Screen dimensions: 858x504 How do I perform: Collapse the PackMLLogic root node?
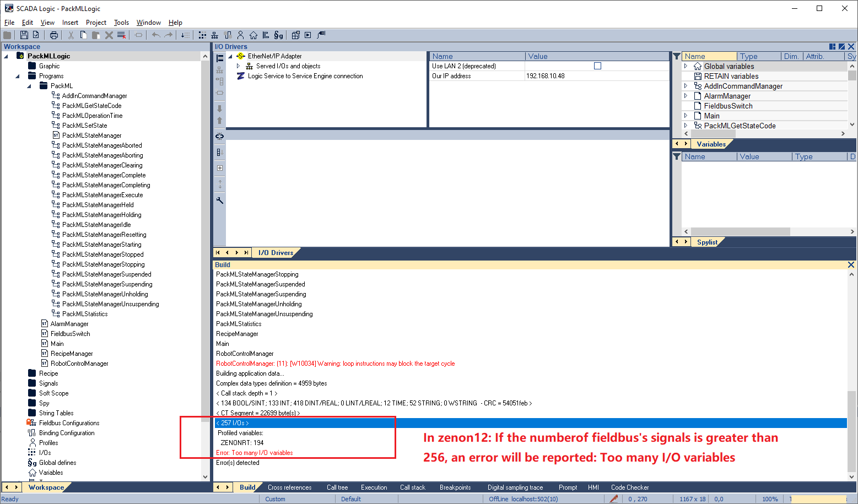6,56
